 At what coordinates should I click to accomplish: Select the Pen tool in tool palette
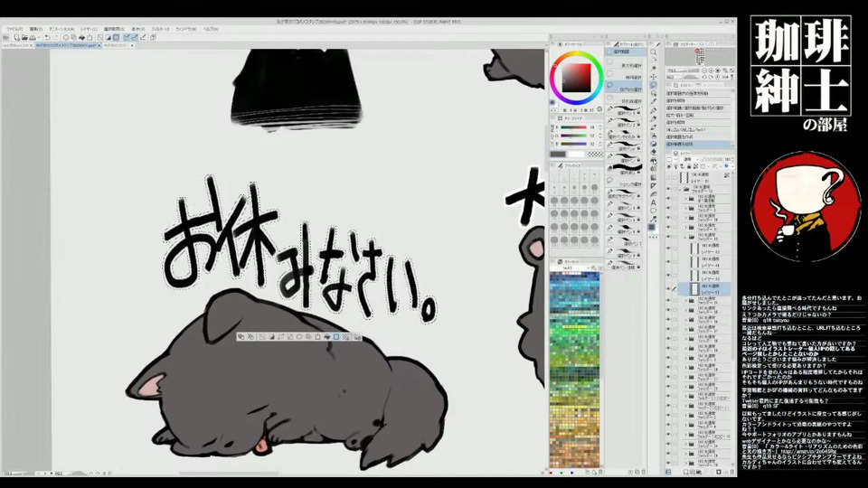653,110
